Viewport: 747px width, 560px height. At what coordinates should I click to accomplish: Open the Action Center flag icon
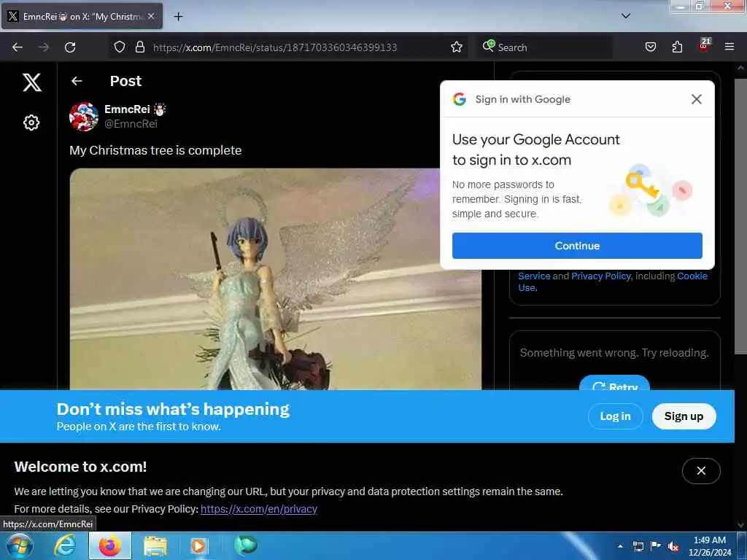coord(656,546)
